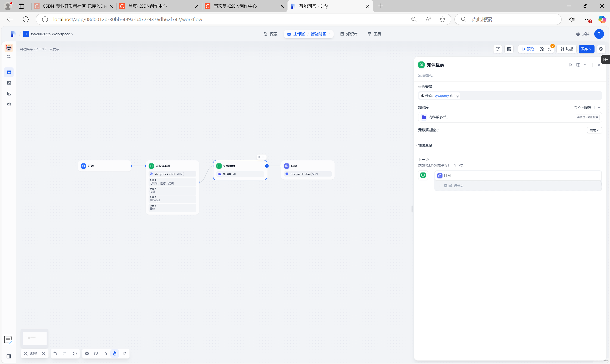This screenshot has width=610, height=364.
Task: Undo the last canvas change
Action: [x=55, y=354]
